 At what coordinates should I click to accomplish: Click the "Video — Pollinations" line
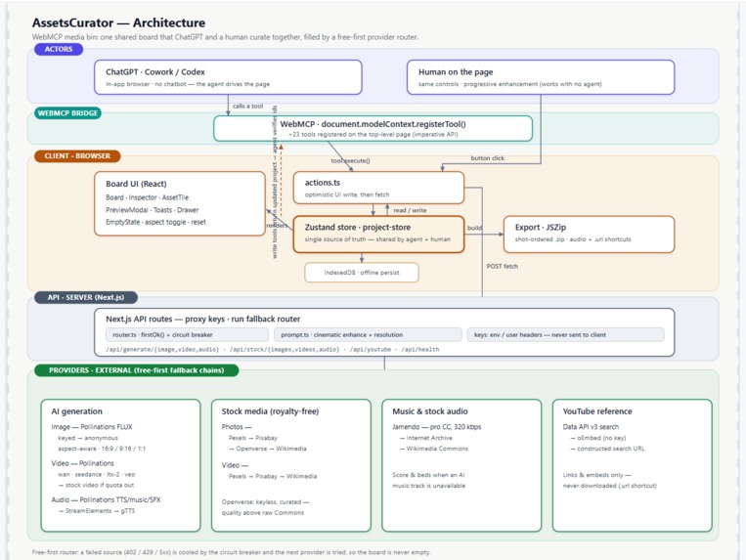pos(82,463)
